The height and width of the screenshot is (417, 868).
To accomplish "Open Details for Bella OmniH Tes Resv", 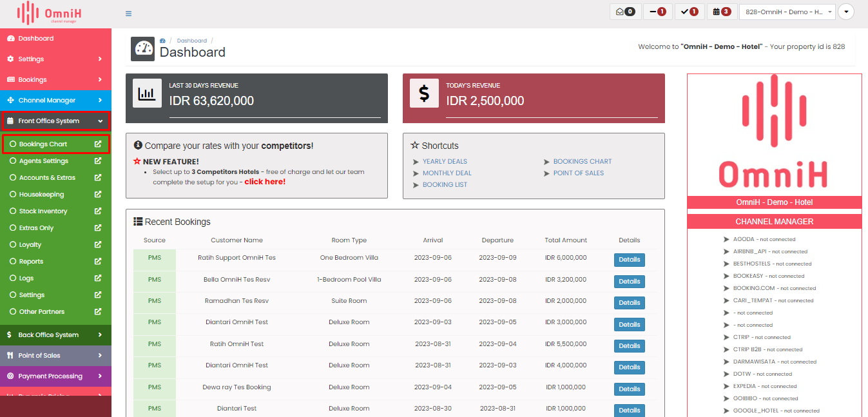I will point(629,282).
